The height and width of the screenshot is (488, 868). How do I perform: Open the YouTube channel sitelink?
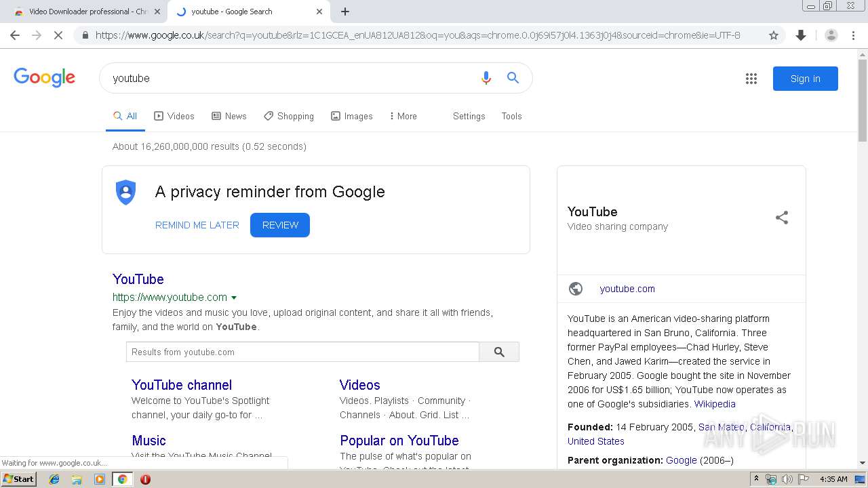click(x=182, y=385)
